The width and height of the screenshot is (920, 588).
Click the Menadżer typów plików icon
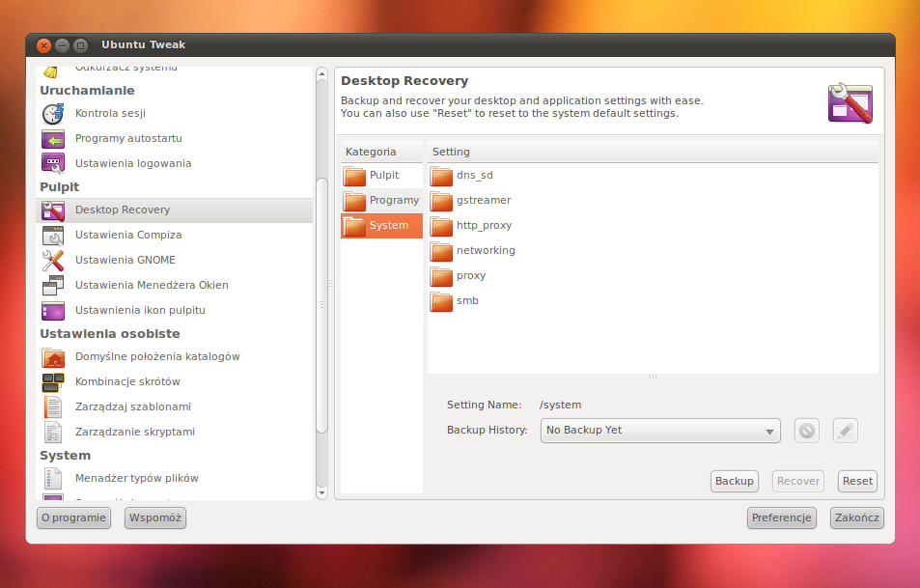53,479
